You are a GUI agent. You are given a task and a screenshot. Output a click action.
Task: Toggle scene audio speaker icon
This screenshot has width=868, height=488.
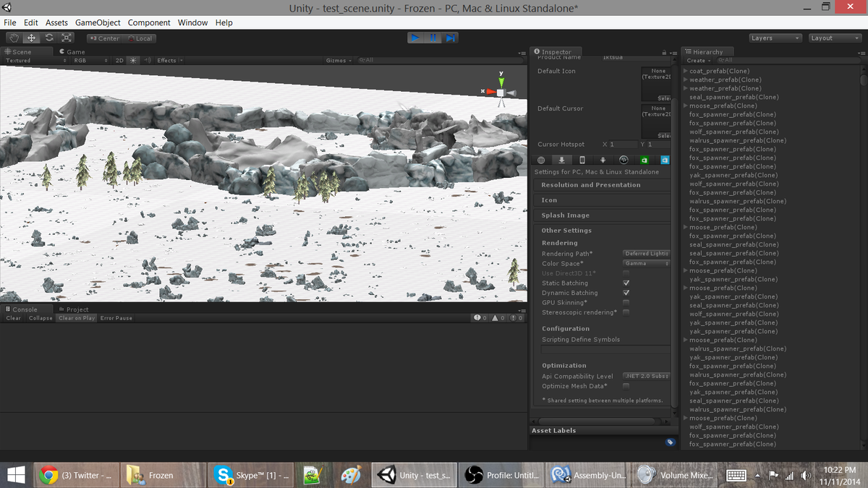tap(148, 61)
